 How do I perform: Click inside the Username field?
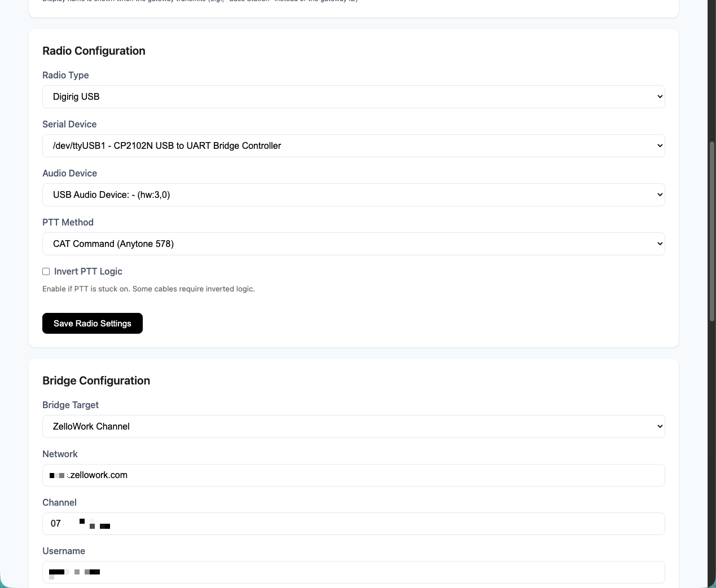[354, 572]
